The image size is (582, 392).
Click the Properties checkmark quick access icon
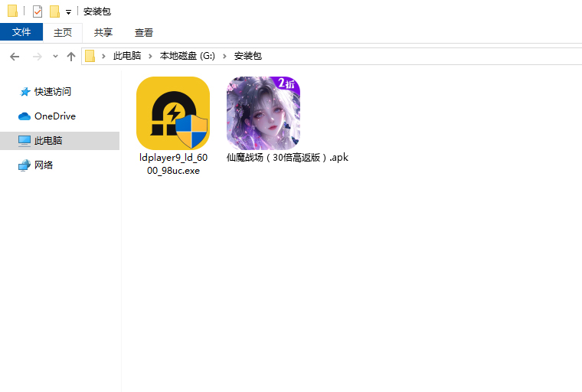point(38,11)
